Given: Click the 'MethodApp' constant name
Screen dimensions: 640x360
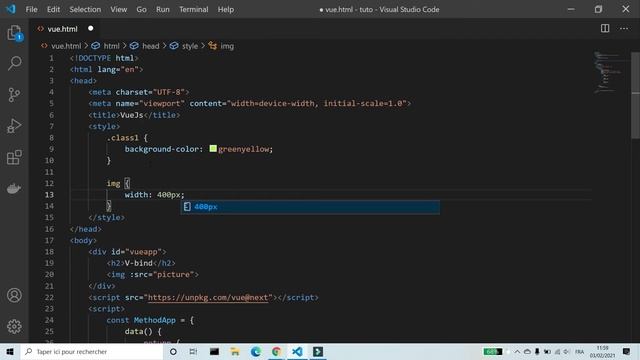Looking at the screenshot, I should (155, 320).
